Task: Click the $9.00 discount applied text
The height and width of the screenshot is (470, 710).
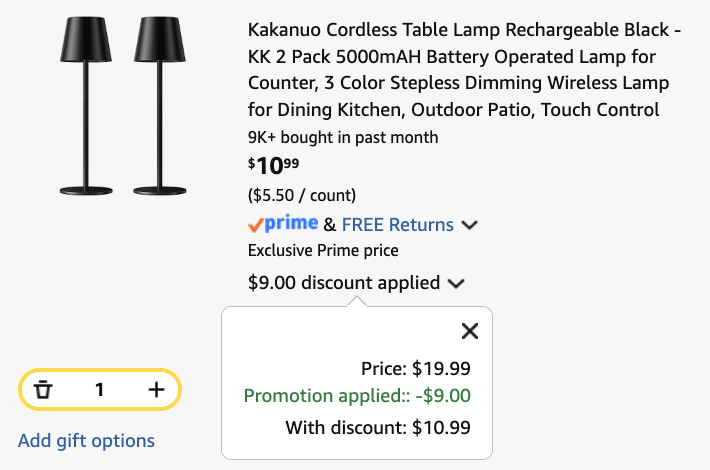Action: pyautogui.click(x=344, y=283)
